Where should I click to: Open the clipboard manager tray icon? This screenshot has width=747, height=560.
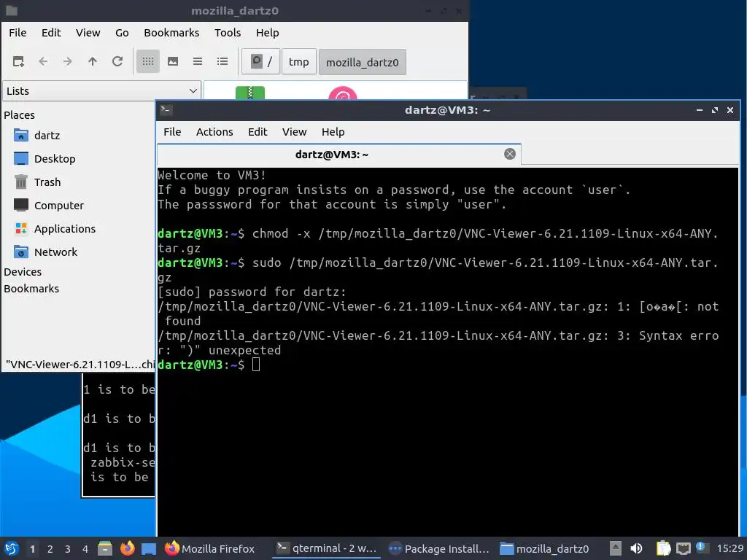pos(663,548)
